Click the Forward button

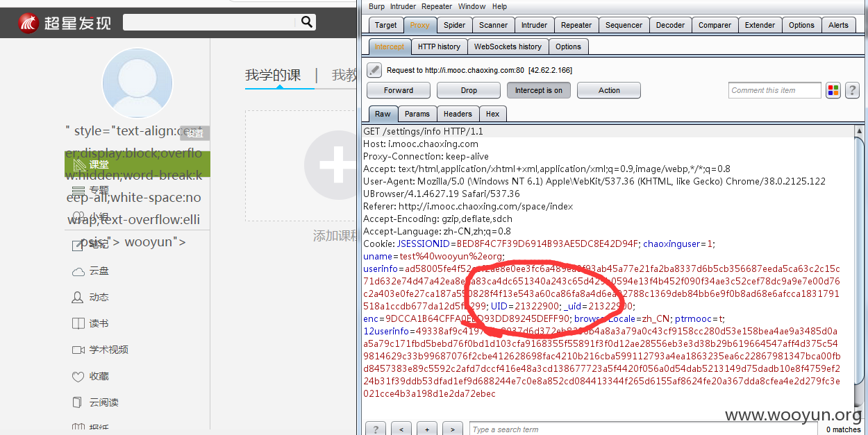tap(399, 90)
